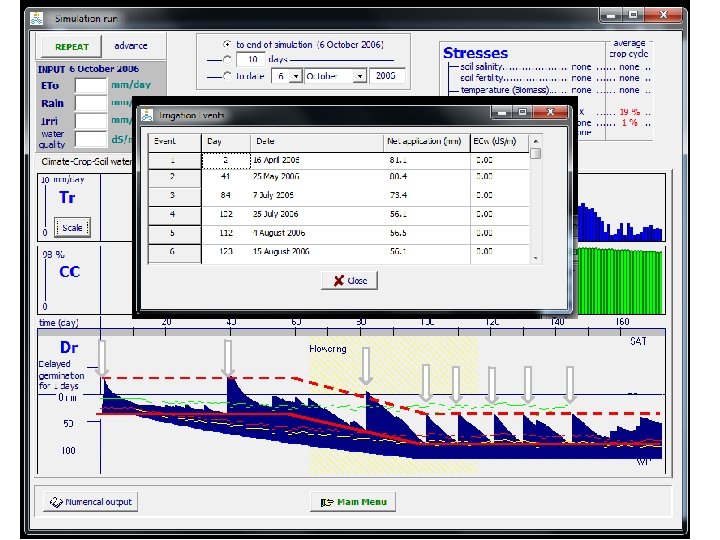Viewport: 720px width, 540px height.
Task: Click the REPEAT button
Action: (71, 47)
